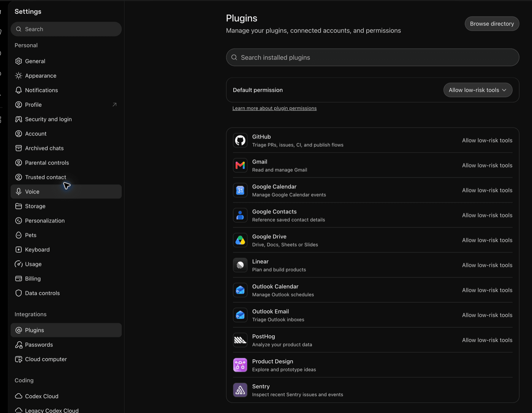Click the Outlook Calendar plugin icon
The height and width of the screenshot is (413, 532).
(240, 290)
